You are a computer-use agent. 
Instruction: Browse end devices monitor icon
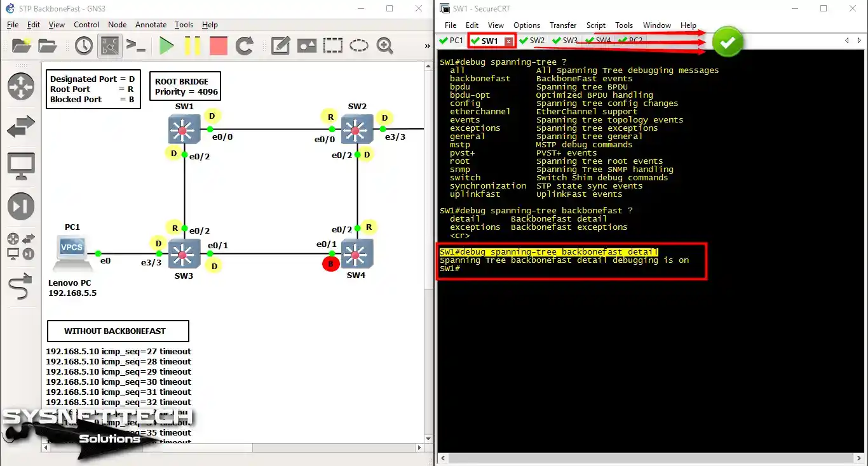[21, 166]
